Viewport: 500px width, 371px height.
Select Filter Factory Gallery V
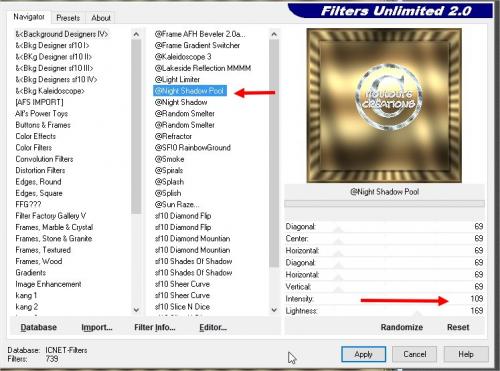click(x=51, y=216)
